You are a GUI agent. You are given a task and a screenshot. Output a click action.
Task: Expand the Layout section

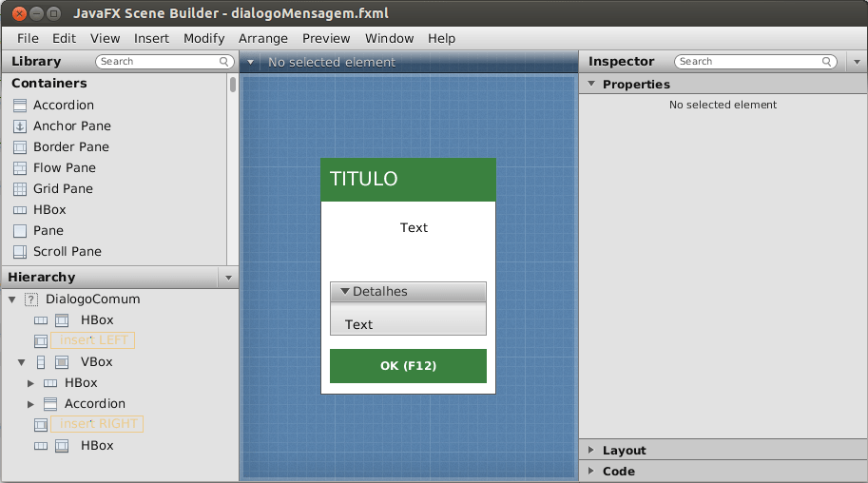[591, 450]
